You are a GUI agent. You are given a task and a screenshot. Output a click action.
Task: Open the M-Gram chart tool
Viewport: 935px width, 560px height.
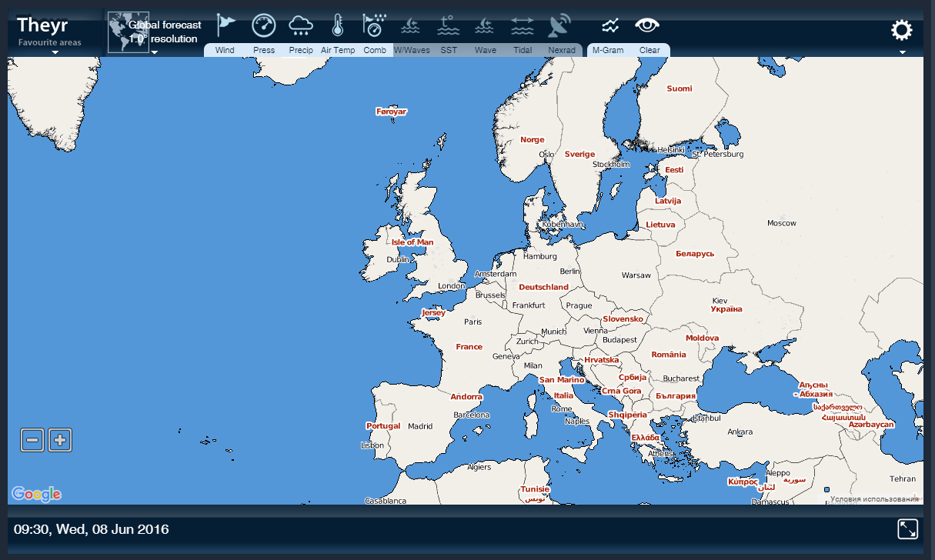pyautogui.click(x=609, y=25)
